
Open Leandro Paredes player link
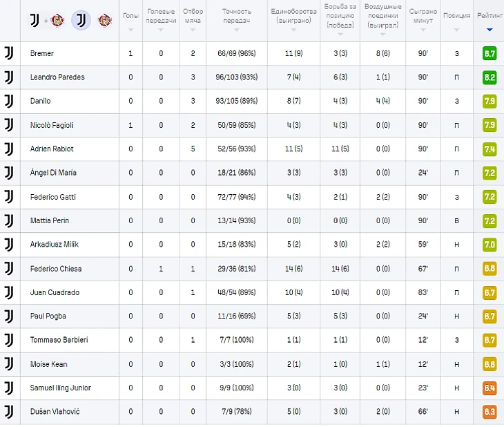point(57,77)
